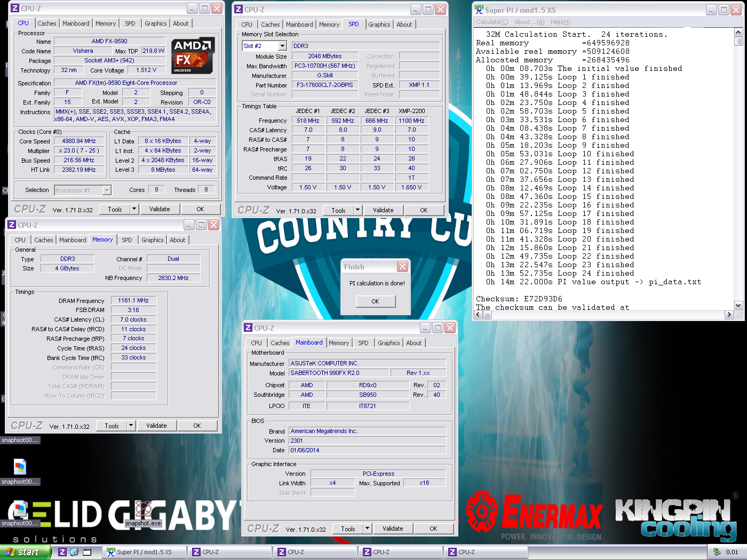Click the blue quick launch icon beside CPU-Z

point(74,552)
